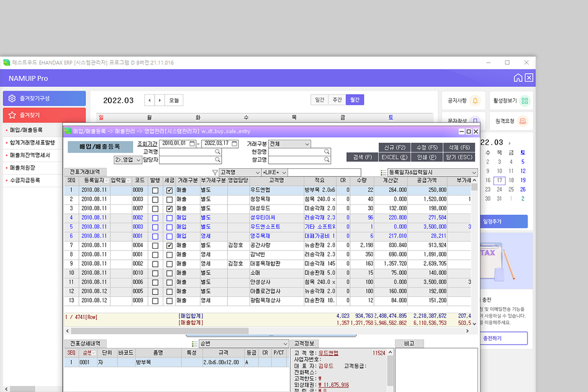Click the right arrow of the grid horizontal scrollbar
Image resolution: width=588 pixels, height=392 pixels.
pyautogui.click(x=467, y=331)
